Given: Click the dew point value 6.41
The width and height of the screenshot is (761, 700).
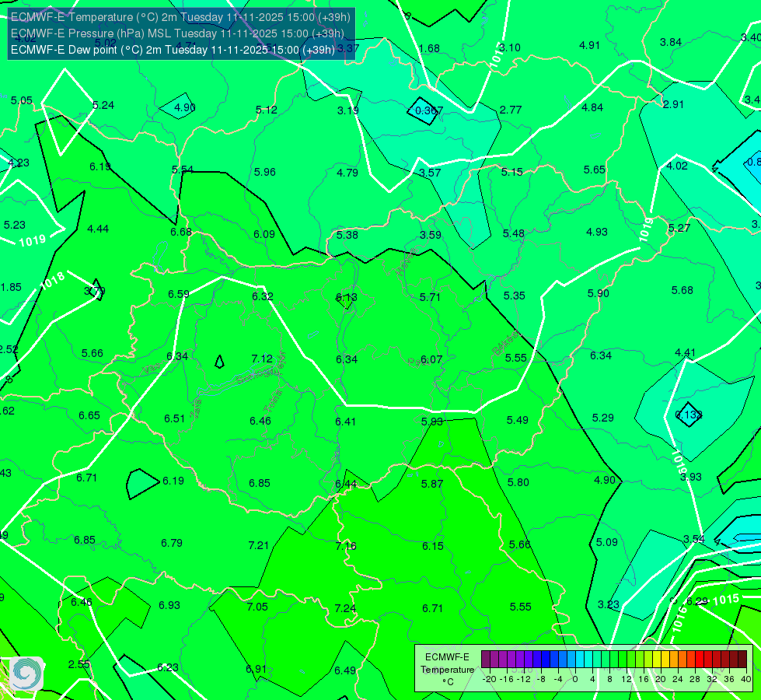Looking at the screenshot, I should [346, 421].
